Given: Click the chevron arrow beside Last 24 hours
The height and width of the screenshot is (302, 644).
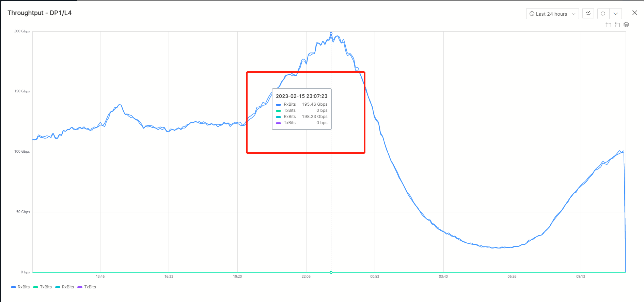Looking at the screenshot, I should [x=574, y=14].
